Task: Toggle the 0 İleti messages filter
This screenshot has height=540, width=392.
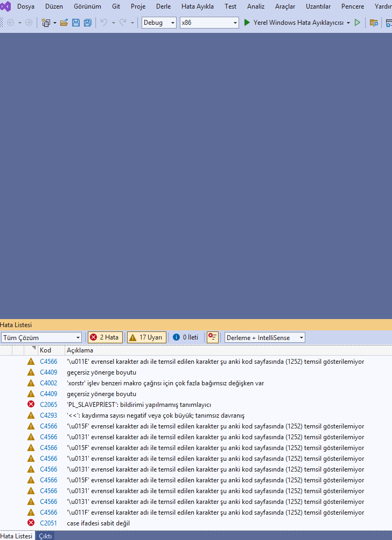Action: point(186,337)
